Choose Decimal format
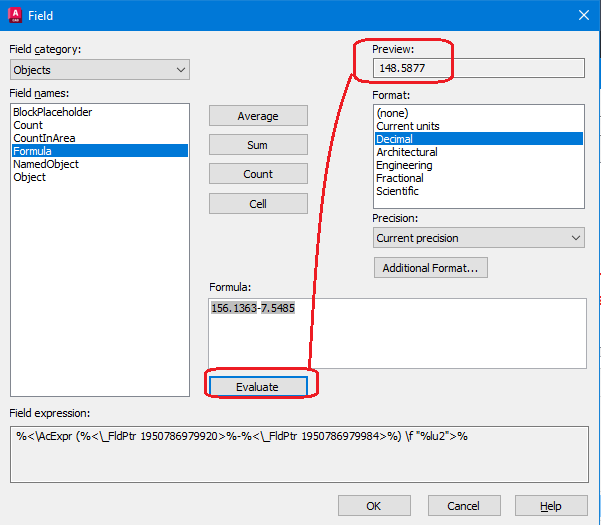601x525 pixels. pos(479,139)
